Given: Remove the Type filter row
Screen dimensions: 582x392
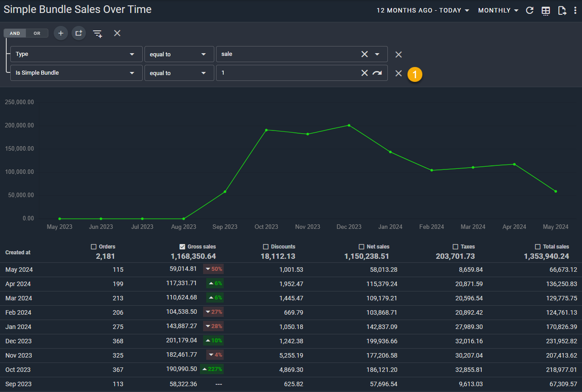Looking at the screenshot, I should click(399, 55).
